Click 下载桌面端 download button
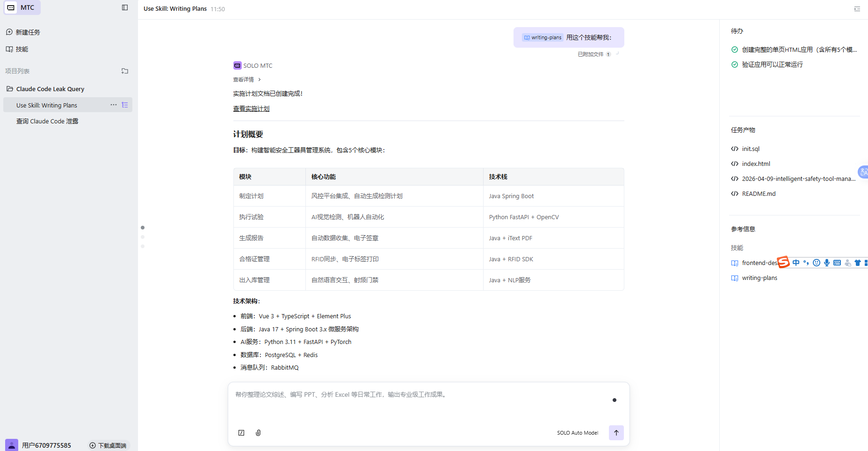This screenshot has width=868, height=451. click(108, 445)
